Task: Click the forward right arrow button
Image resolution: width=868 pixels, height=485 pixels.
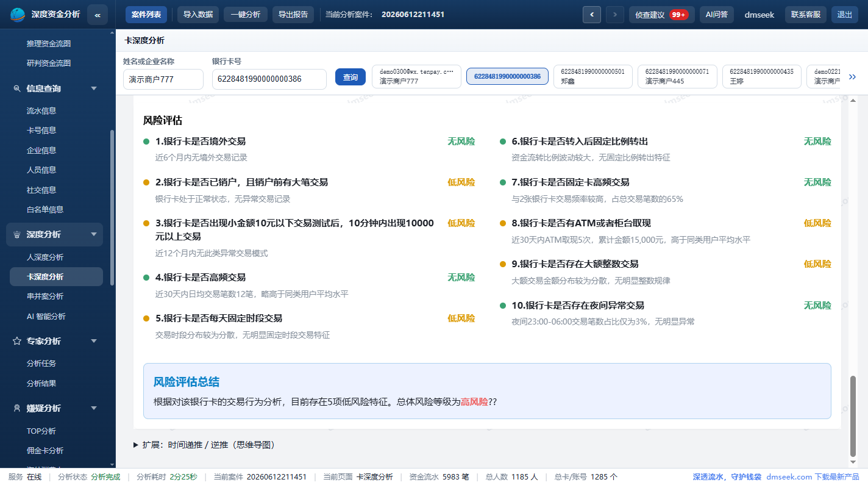Action: 615,15
